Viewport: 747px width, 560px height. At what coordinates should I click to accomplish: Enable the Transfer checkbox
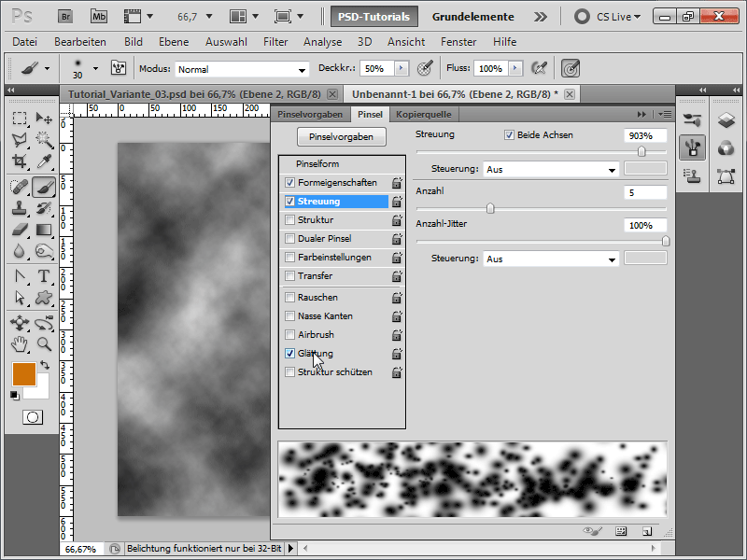pos(289,275)
